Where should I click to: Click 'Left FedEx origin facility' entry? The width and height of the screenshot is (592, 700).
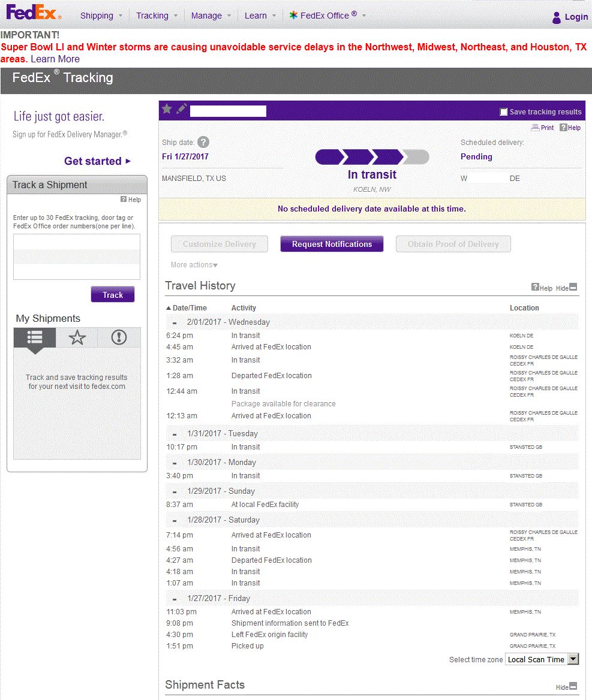(269, 634)
